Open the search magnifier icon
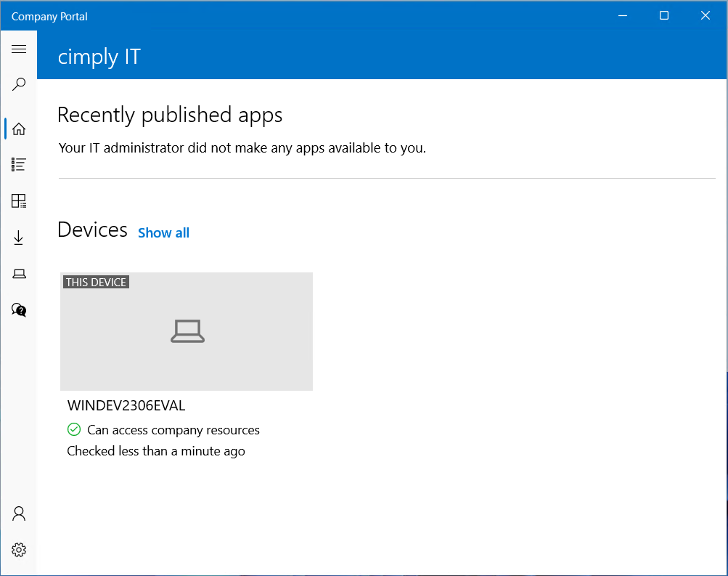 point(19,84)
